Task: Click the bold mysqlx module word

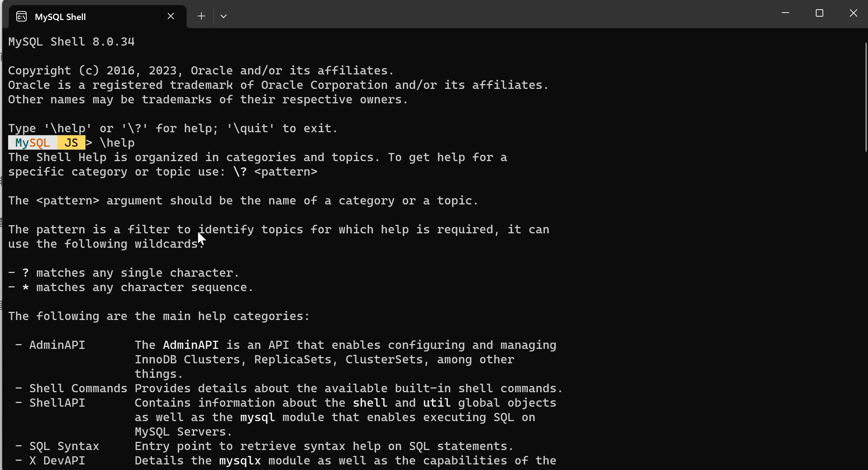Action: 240,460
